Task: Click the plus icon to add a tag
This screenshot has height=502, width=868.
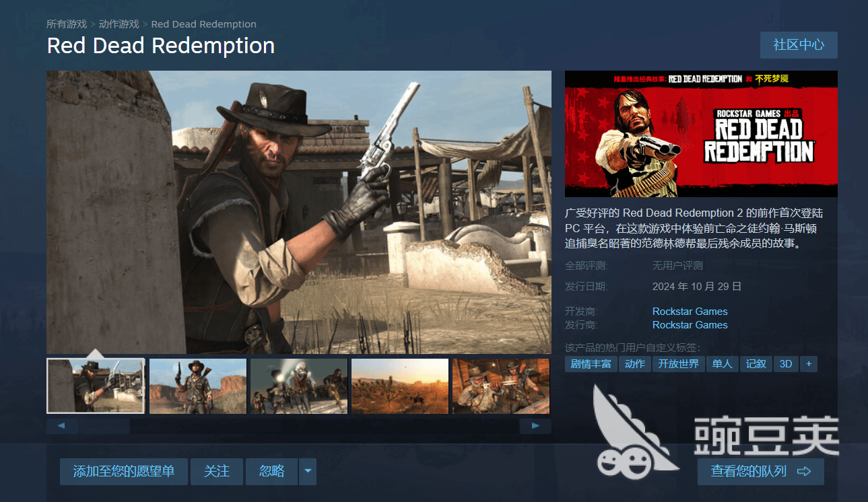Action: point(809,364)
